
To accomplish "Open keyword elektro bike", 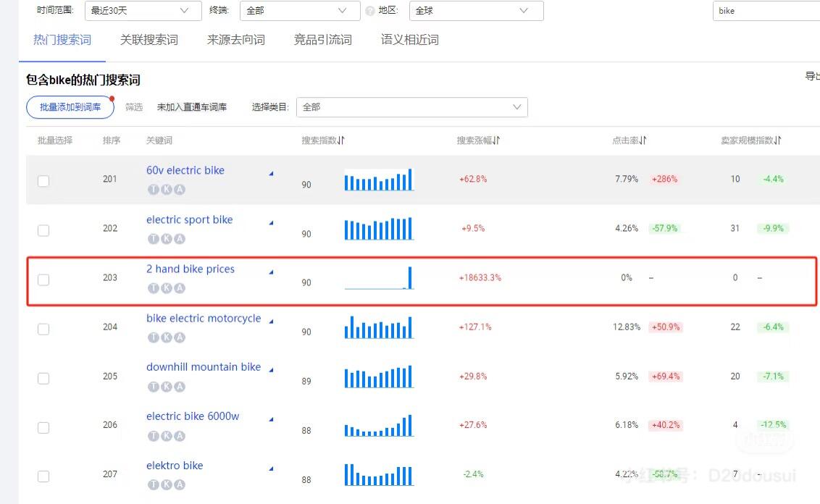I will pyautogui.click(x=175, y=466).
